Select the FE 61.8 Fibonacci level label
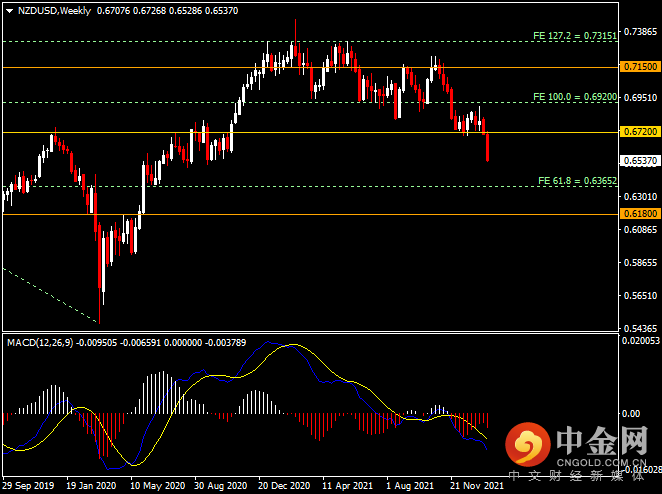Viewport: 662px width, 494px height. pos(576,181)
